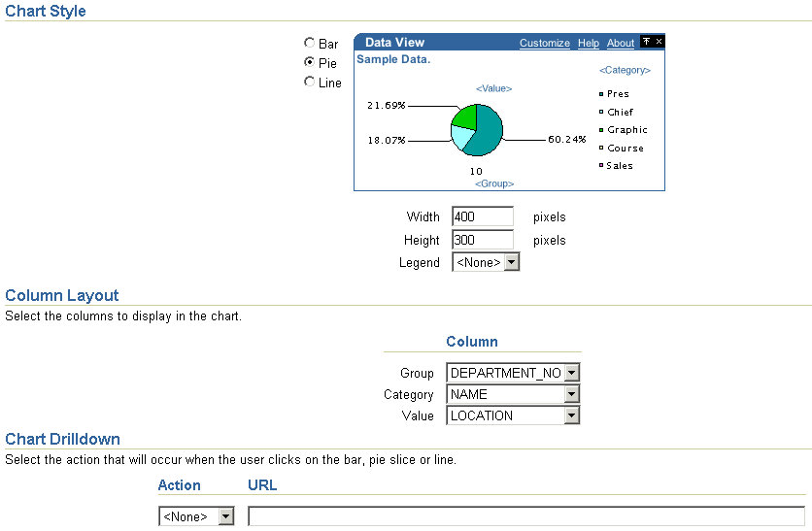The image size is (812, 531).
Task: Click the <Group> chart label
Action: [494, 183]
